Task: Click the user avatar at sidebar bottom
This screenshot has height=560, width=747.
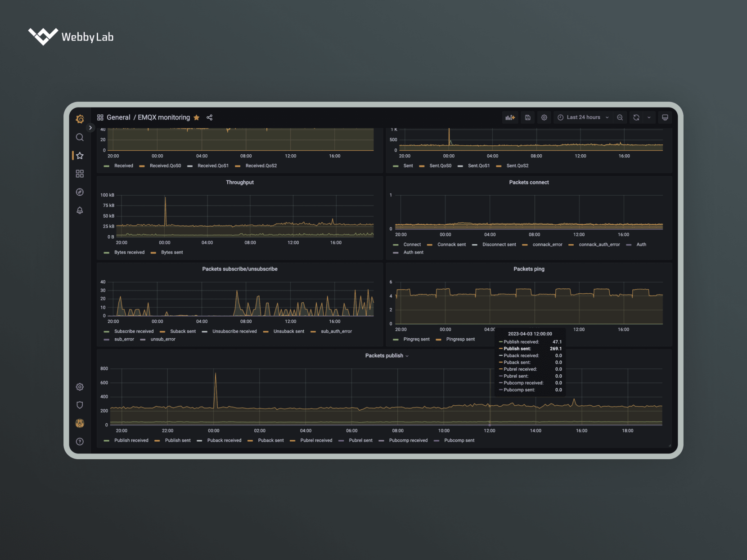Action: click(x=80, y=423)
